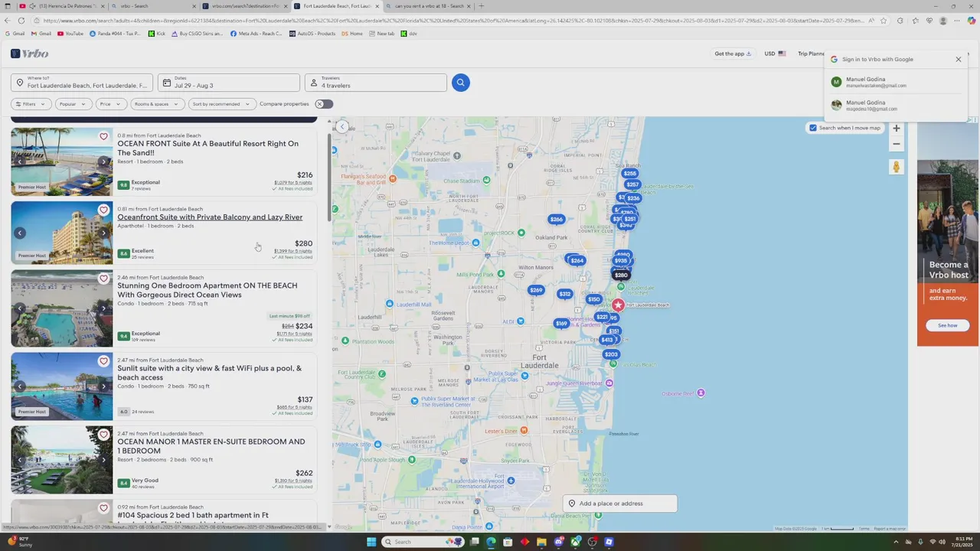
Task: Open the Price filter dropdown
Action: pos(111,104)
